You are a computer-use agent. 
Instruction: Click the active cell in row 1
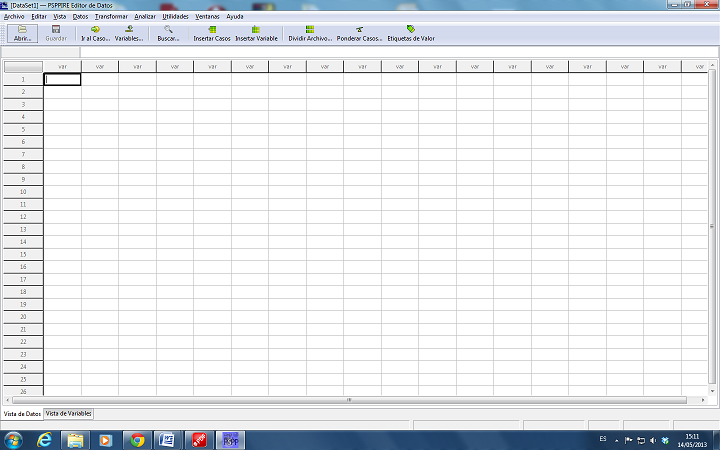[x=62, y=79]
